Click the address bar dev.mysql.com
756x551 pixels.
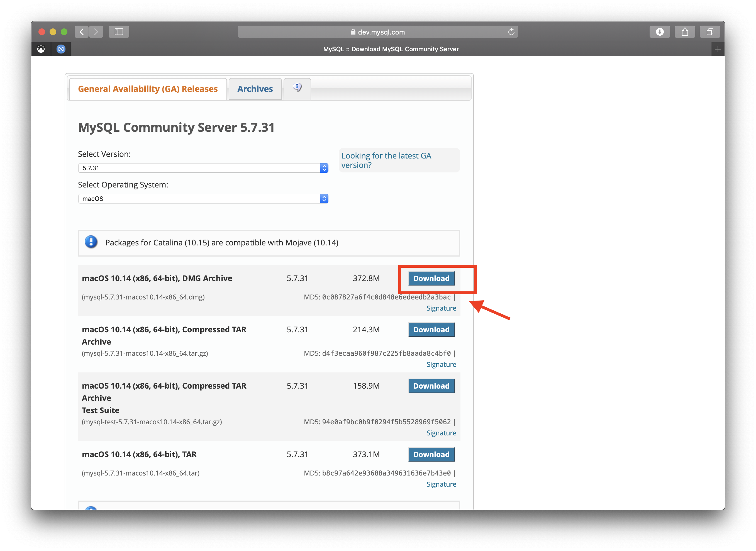pyautogui.click(x=377, y=32)
